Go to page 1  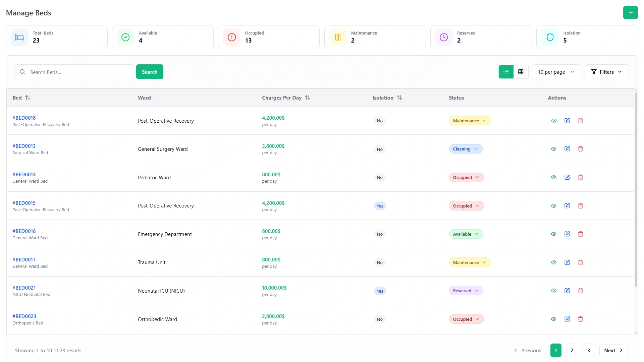point(556,350)
